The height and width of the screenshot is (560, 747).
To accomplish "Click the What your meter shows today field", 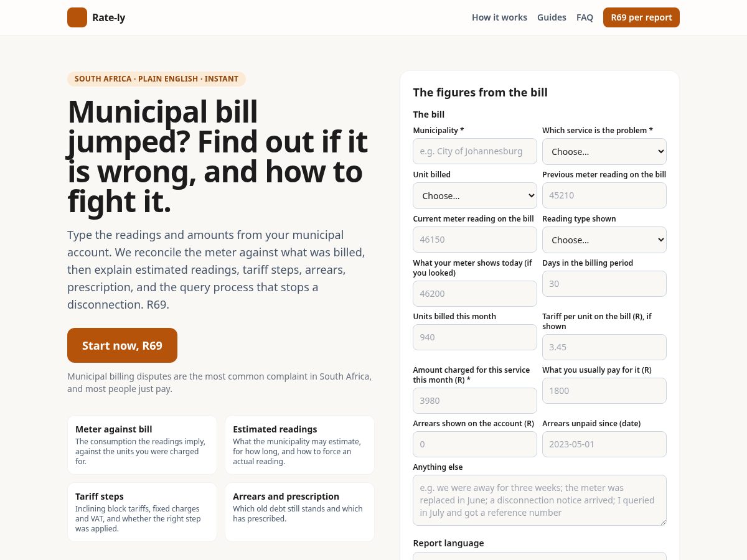I will [x=475, y=294].
